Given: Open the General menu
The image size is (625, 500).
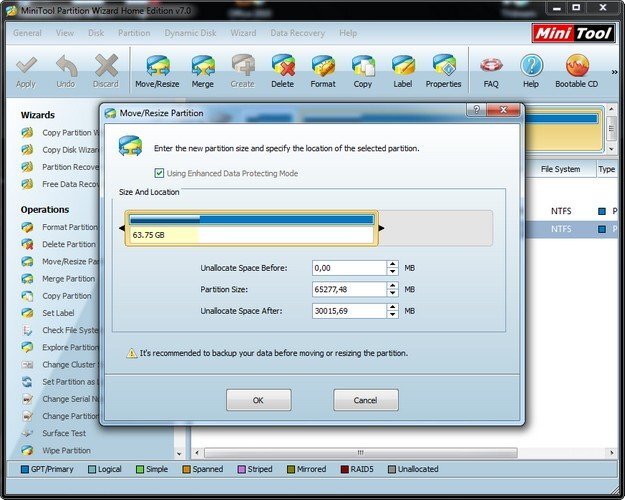Looking at the screenshot, I should [x=27, y=33].
